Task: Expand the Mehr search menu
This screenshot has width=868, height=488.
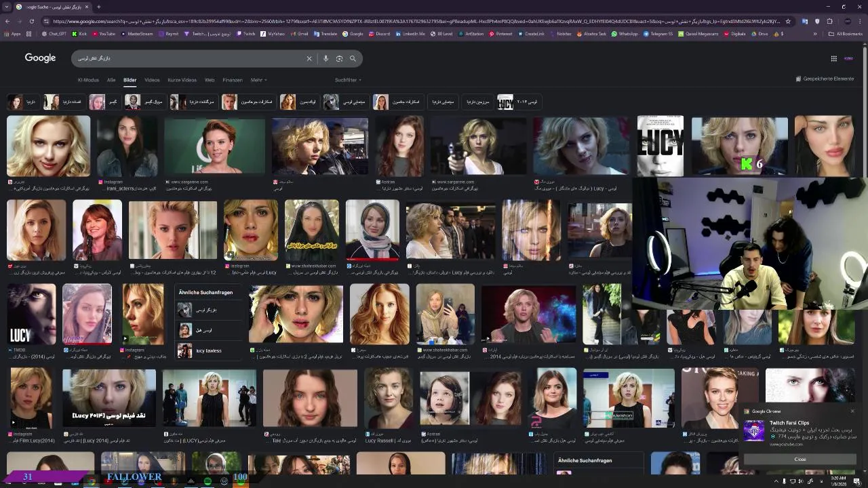Action: tap(258, 80)
